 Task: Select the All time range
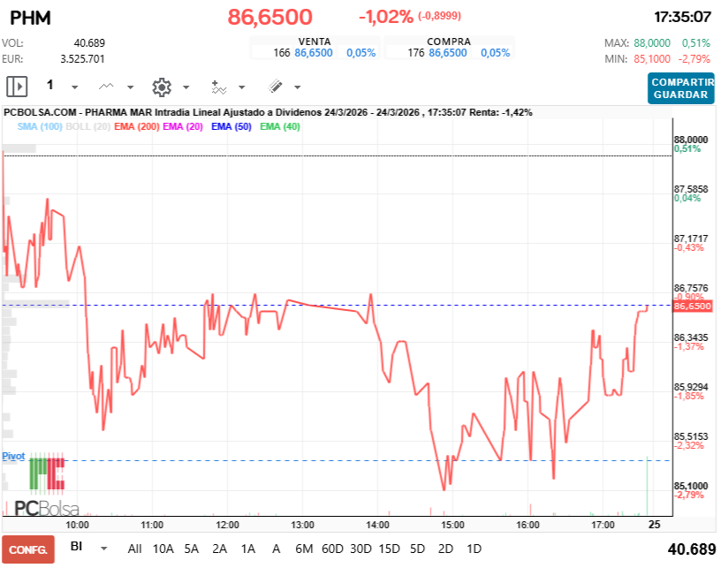tap(134, 549)
